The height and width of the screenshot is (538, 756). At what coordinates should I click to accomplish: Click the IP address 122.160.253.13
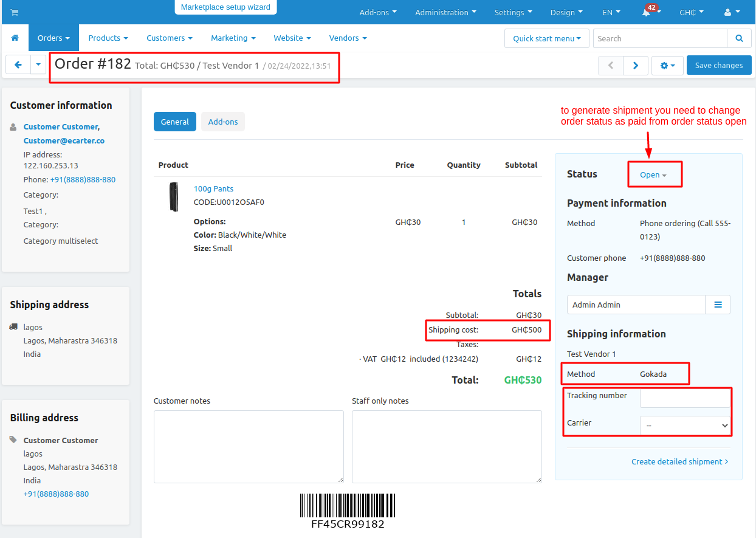pos(51,165)
